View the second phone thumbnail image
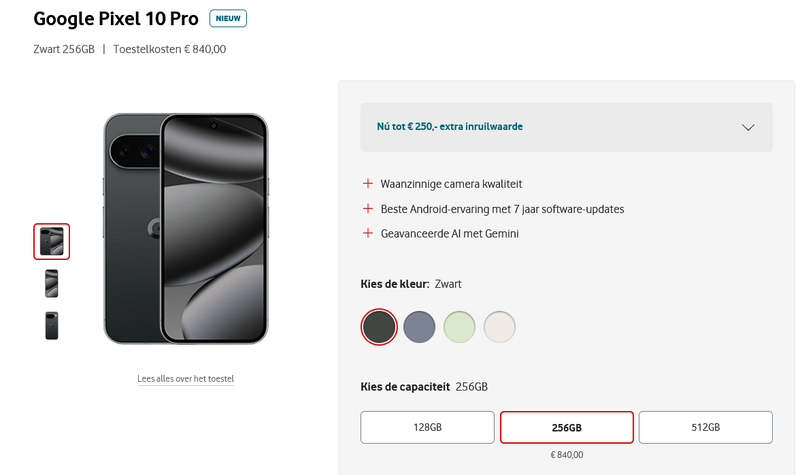Screen dimensions: 800x475 point(52,283)
